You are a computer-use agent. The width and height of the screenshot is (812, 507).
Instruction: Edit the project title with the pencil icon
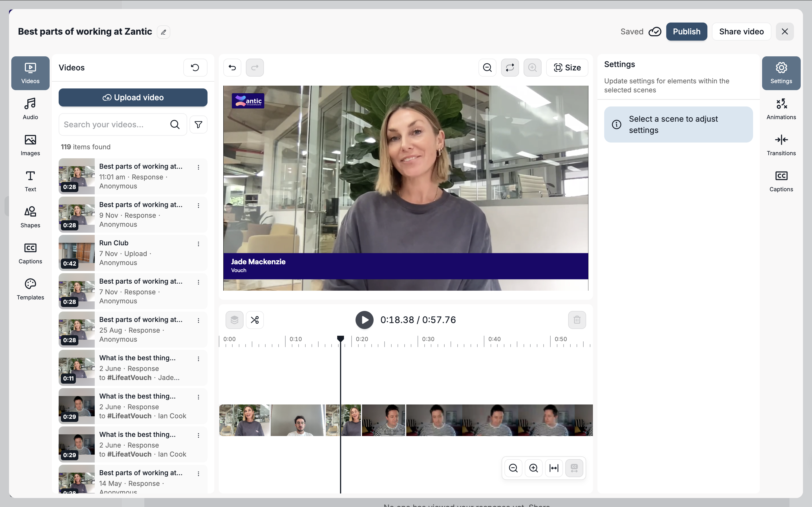coord(164,32)
